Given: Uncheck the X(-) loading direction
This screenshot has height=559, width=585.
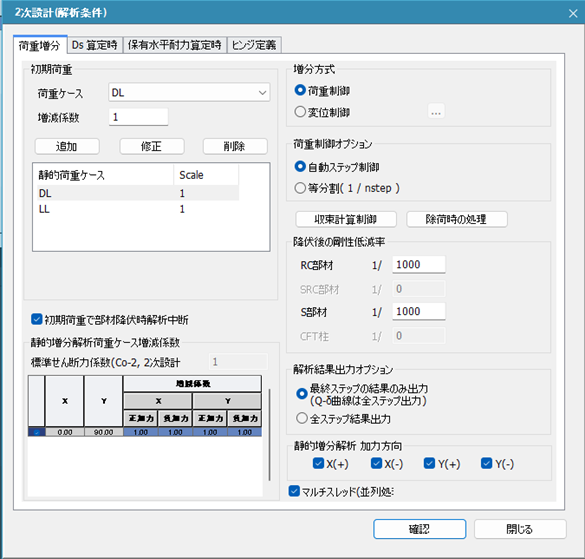Looking at the screenshot, I should 376,463.
